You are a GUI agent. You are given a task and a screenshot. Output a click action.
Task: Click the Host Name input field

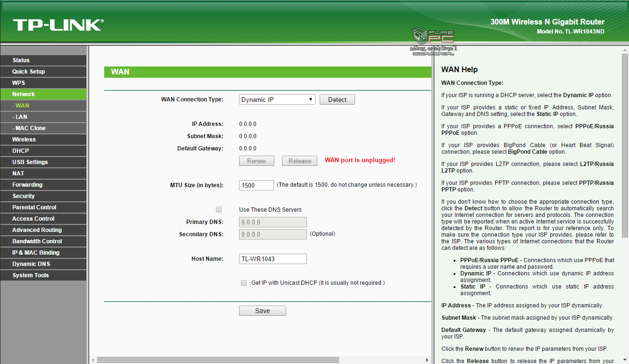tap(273, 259)
